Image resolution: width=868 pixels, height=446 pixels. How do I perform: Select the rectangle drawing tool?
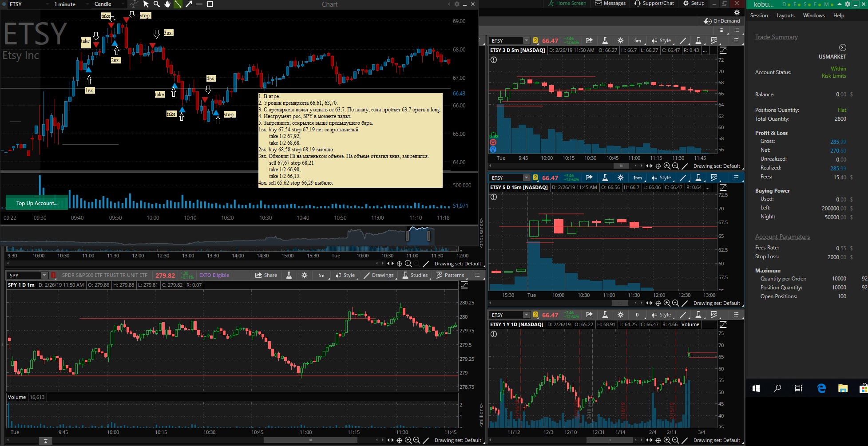coord(210,4)
